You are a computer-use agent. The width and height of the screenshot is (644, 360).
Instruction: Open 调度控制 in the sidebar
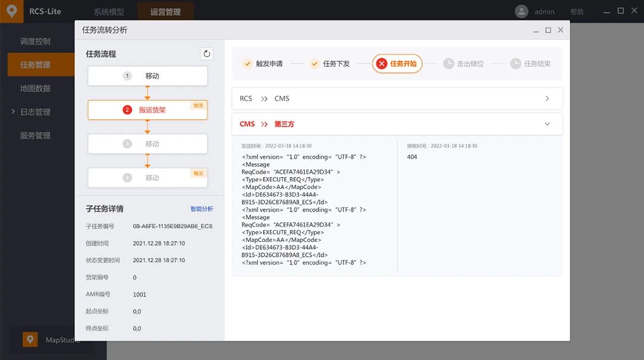coord(35,41)
